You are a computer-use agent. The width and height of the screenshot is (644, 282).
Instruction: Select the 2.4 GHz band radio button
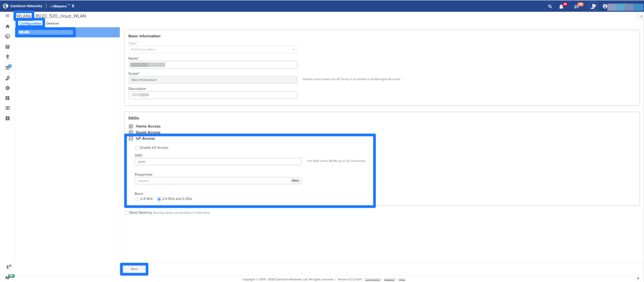[x=137, y=199]
